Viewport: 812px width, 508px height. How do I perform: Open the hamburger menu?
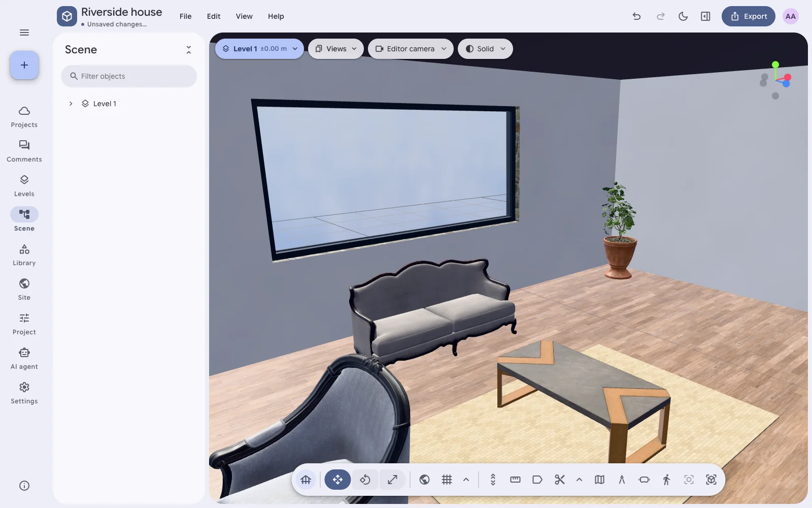24,33
